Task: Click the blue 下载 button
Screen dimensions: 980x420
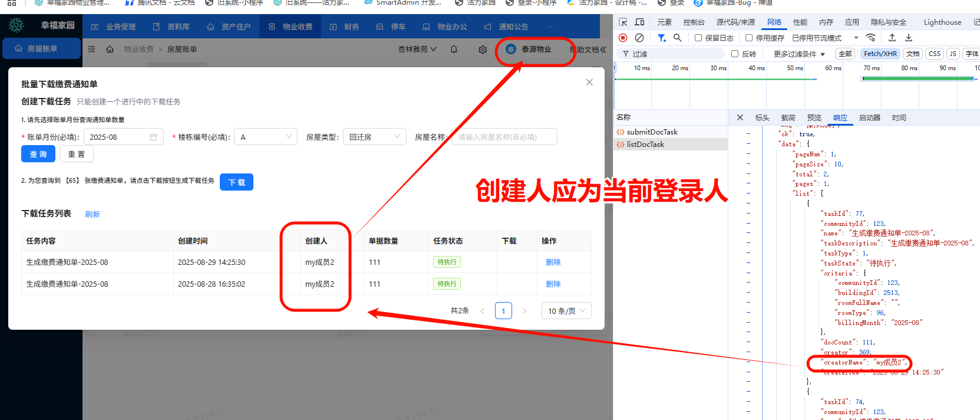Action: pos(236,182)
